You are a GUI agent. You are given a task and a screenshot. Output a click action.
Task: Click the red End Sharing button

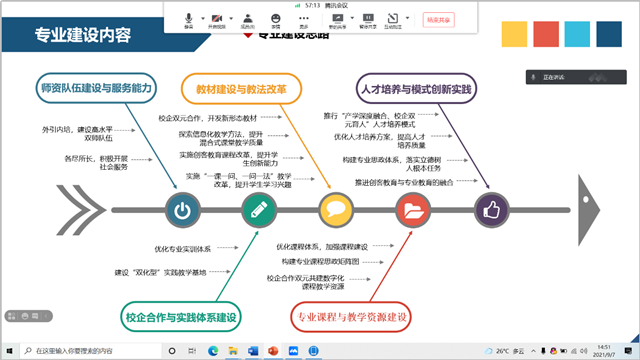438,20
